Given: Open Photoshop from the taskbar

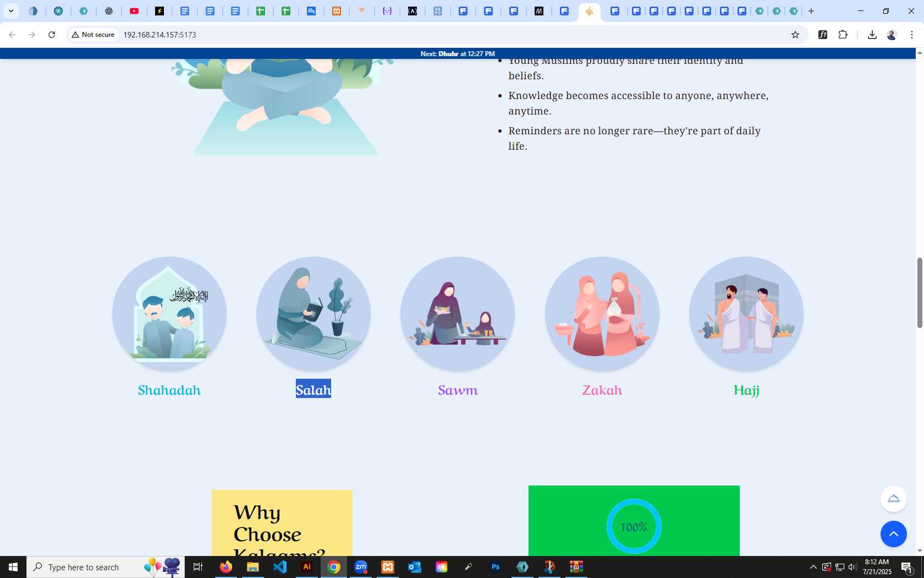Looking at the screenshot, I should pos(496,567).
